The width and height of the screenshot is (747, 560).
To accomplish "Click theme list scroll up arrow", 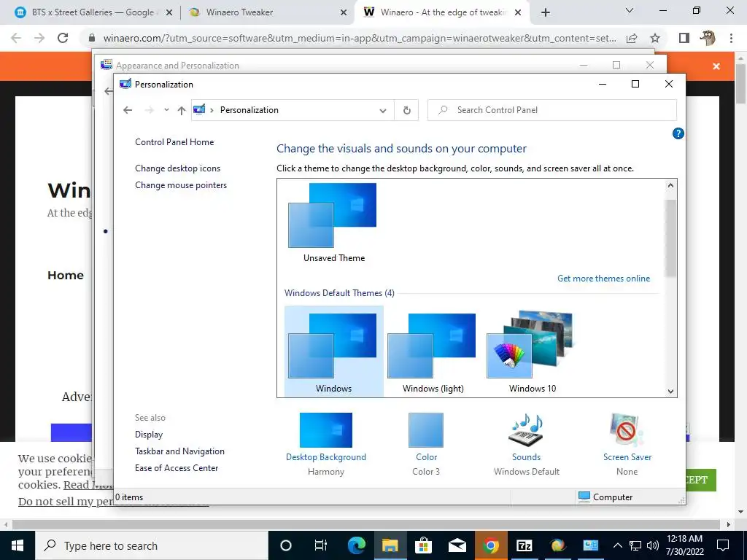I will pos(671,185).
